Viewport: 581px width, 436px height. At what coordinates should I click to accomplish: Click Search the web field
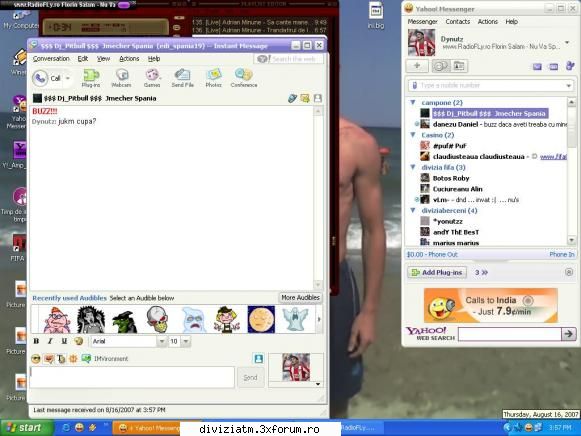289,59
